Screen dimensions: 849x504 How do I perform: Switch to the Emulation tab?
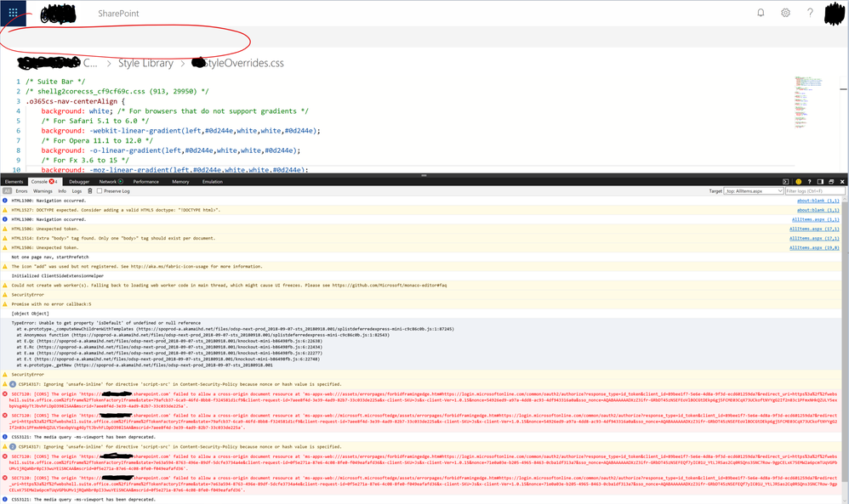tap(213, 182)
